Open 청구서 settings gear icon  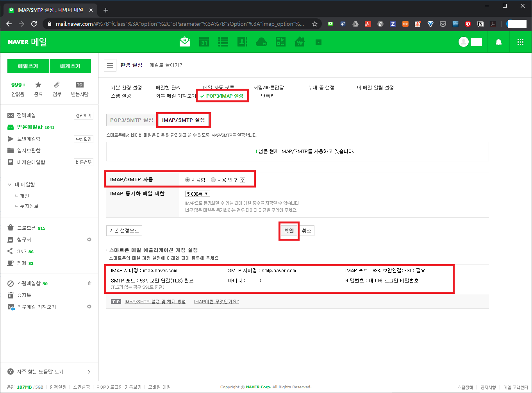(x=89, y=239)
